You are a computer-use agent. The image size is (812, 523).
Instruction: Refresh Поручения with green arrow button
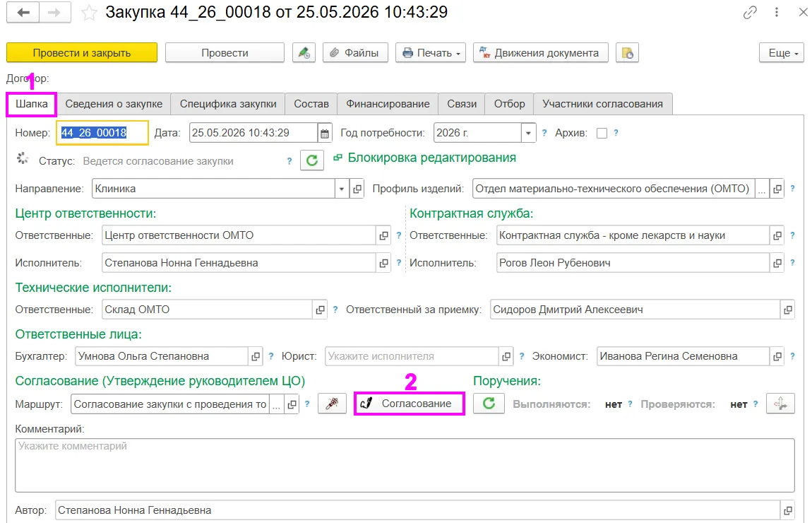[489, 404]
